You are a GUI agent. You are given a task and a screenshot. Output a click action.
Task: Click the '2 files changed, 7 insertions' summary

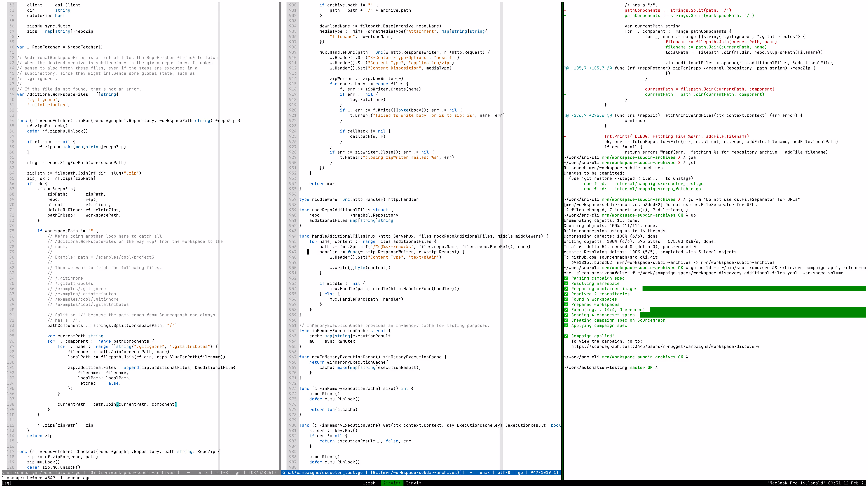[627, 210]
